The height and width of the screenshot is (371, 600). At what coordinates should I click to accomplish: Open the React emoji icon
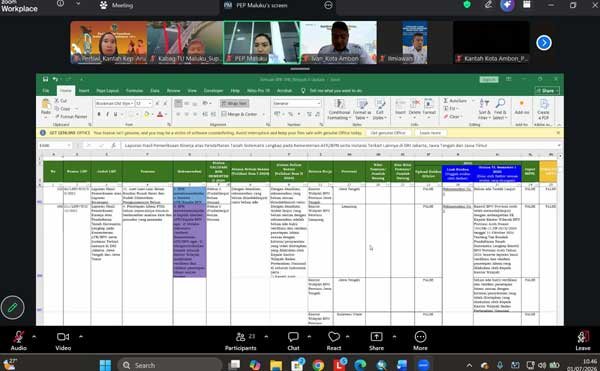click(x=334, y=337)
